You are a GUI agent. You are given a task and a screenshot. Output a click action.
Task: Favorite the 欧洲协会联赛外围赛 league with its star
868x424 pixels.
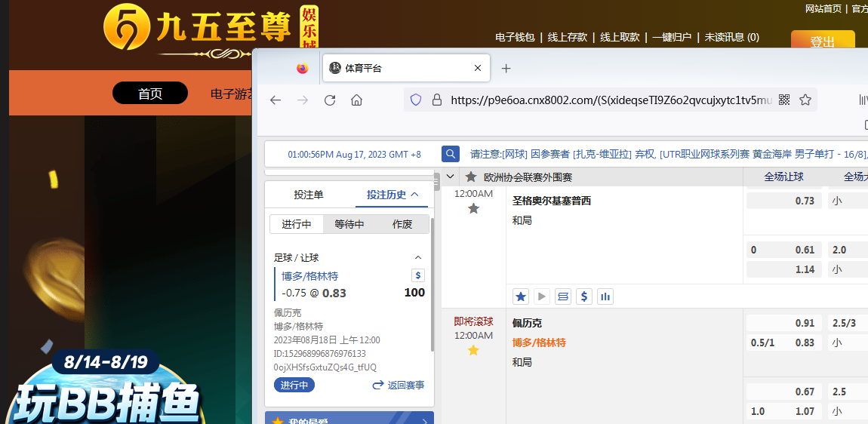471,177
